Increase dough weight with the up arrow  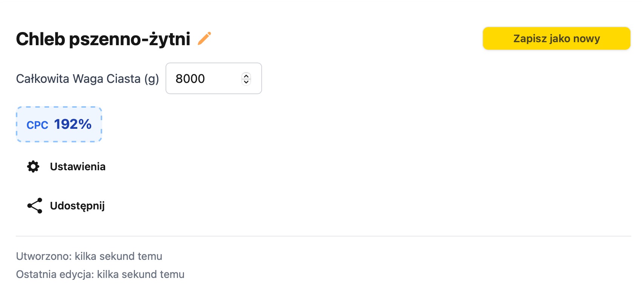(246, 76)
